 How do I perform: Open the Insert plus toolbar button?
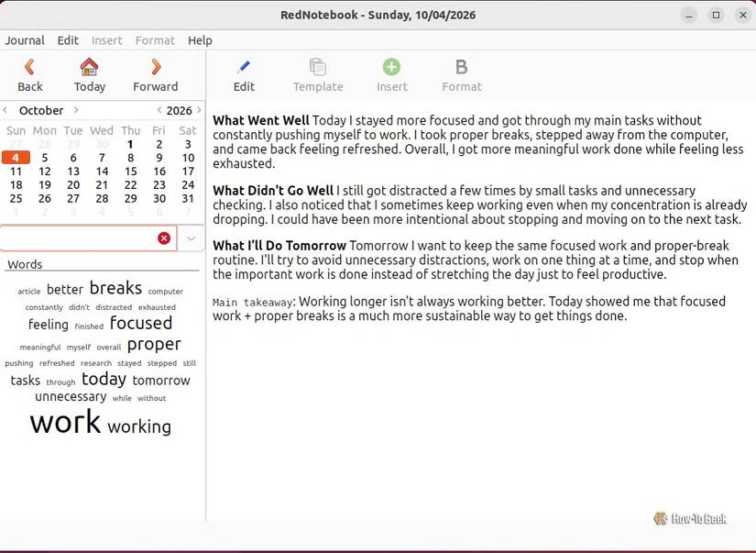391,75
